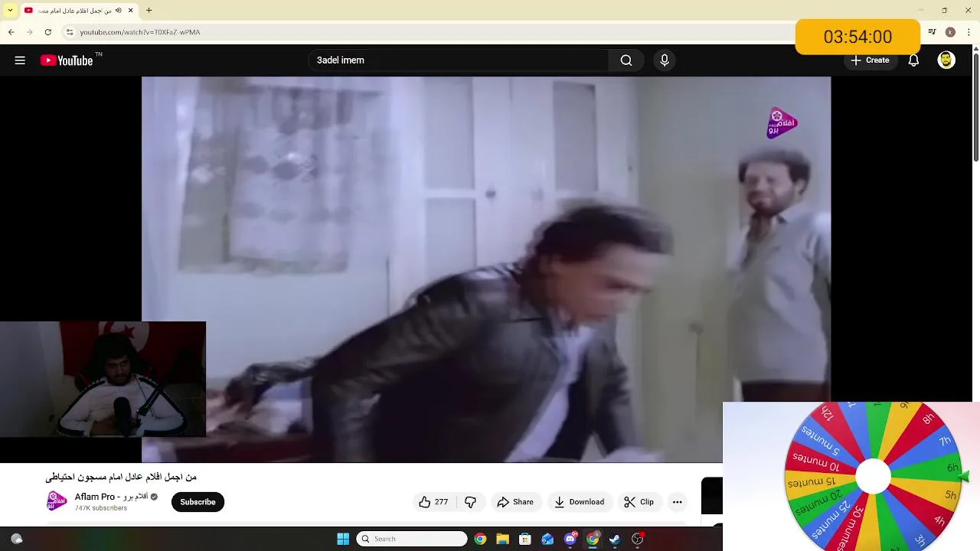Open OBS Studio from the taskbar
This screenshot has height=551, width=980.
637,539
